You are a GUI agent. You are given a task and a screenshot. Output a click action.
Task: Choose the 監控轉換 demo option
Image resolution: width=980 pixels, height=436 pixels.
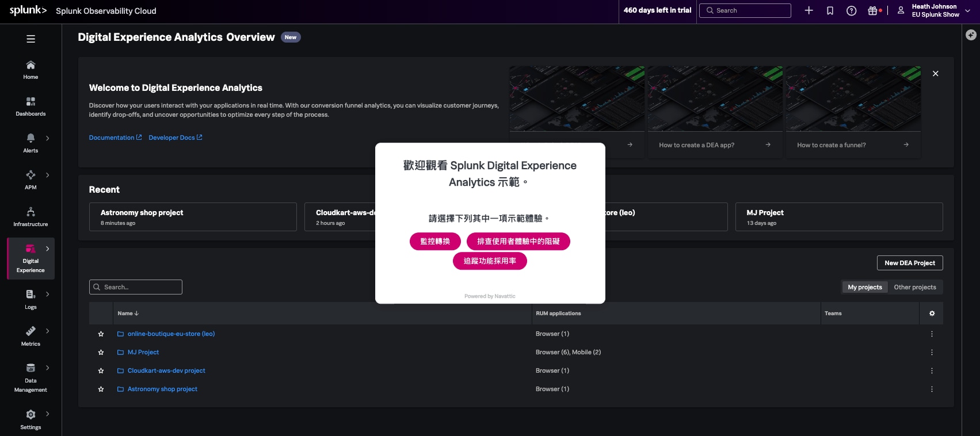(435, 242)
